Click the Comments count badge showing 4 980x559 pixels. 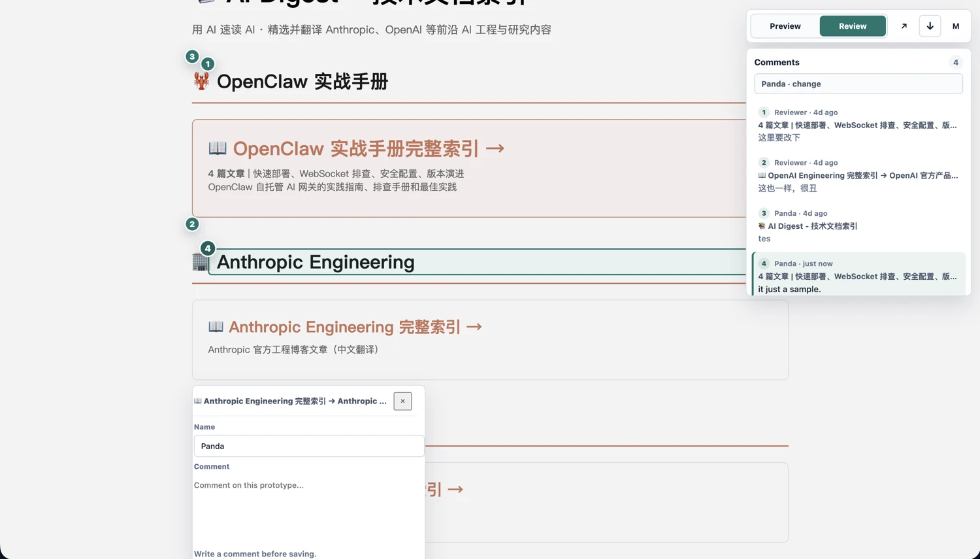coord(955,63)
